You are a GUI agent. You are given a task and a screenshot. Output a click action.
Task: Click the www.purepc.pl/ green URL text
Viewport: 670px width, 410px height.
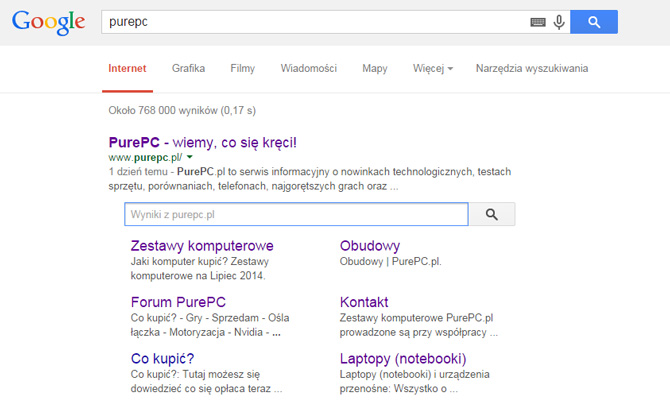coord(145,158)
